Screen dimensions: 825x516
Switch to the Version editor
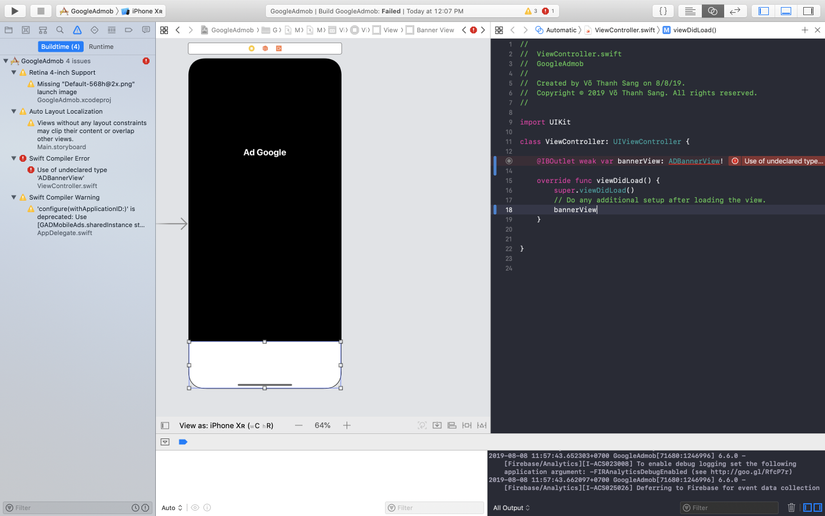tap(735, 11)
